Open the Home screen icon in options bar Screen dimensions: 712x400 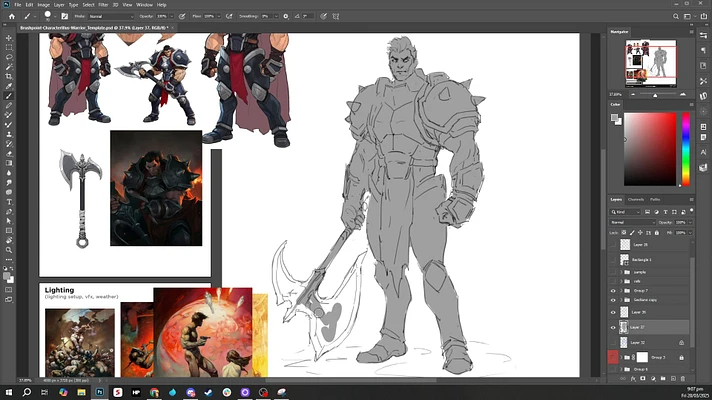click(x=12, y=16)
